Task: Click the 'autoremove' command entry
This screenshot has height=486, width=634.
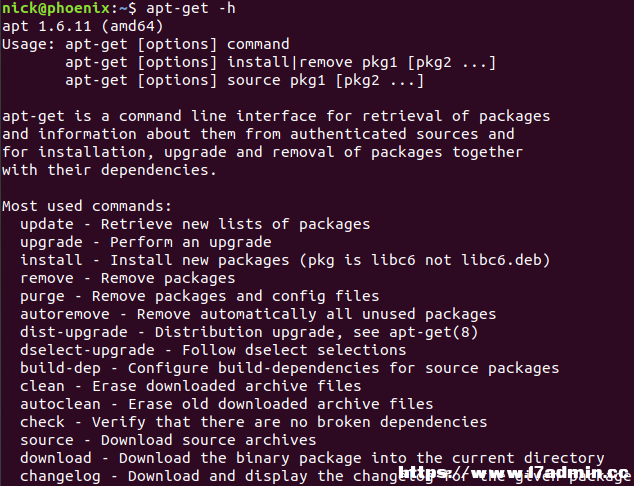Action: [x=65, y=314]
